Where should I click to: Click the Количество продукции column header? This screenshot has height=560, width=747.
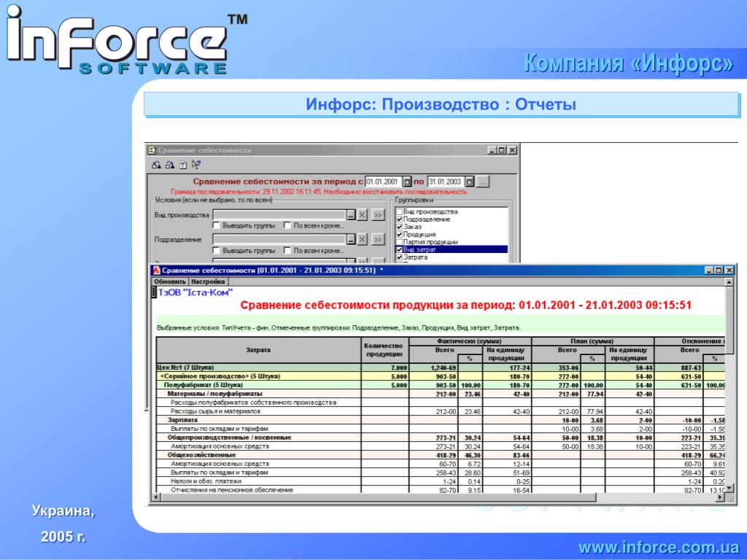(384, 350)
